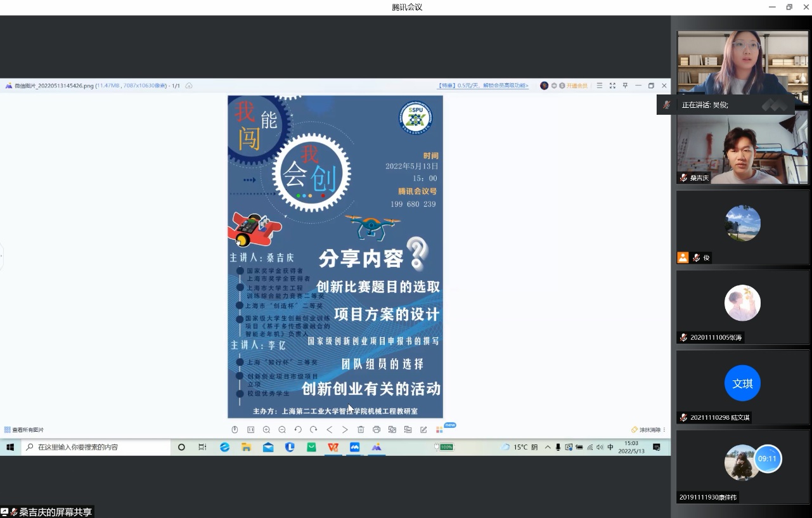The image size is (812, 518).
Task: Click participant 20211110298 陆文琪 tile
Action: click(x=742, y=387)
